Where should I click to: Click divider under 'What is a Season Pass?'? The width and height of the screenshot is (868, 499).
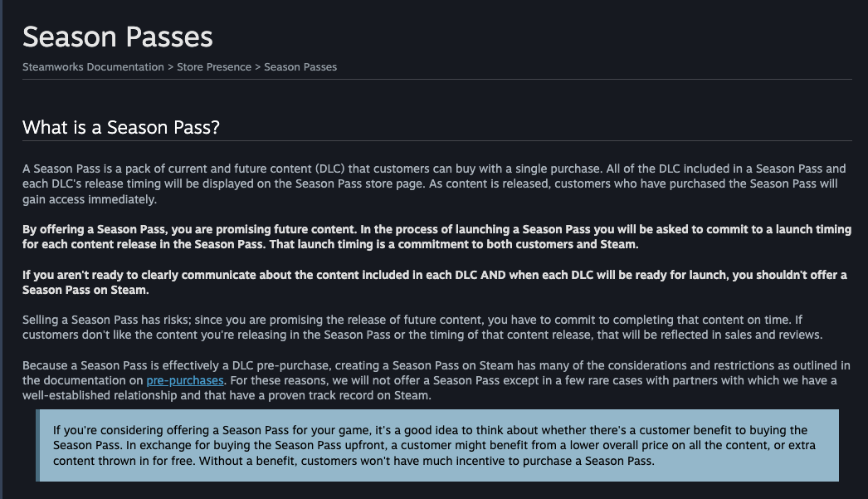point(436,140)
